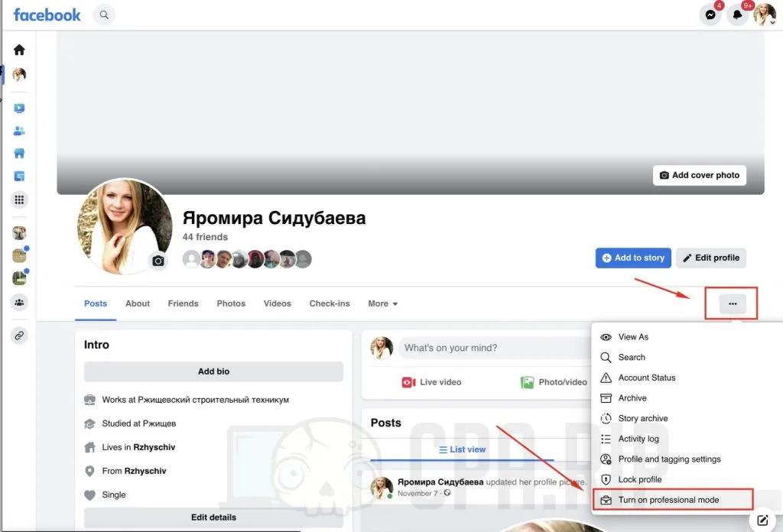This screenshot has height=532, width=783.
Task: Click the What's on your mind field
Action: [495, 348]
